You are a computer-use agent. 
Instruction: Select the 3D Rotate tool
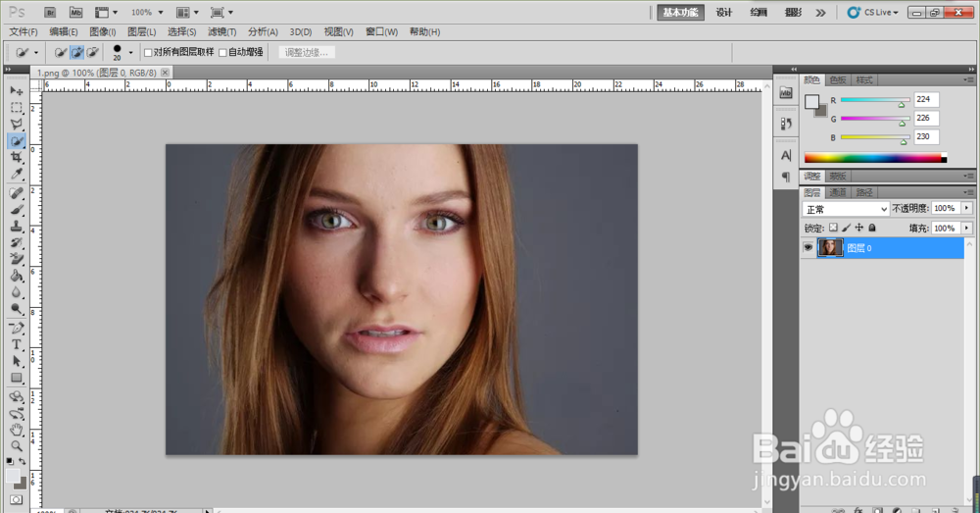click(x=17, y=396)
